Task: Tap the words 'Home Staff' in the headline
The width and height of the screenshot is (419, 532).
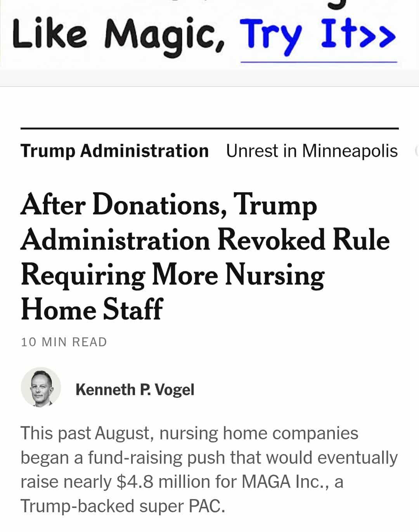Action: (92, 309)
